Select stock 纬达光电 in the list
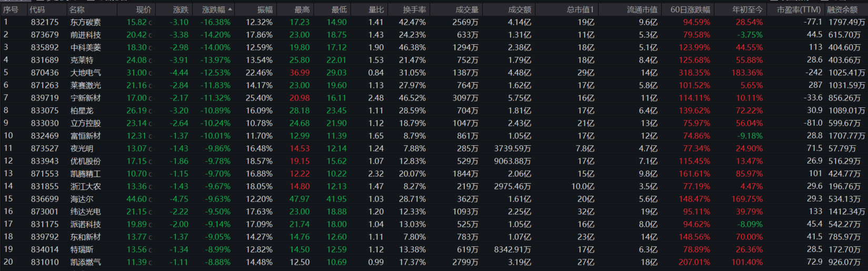868x271 pixels. pos(86,212)
